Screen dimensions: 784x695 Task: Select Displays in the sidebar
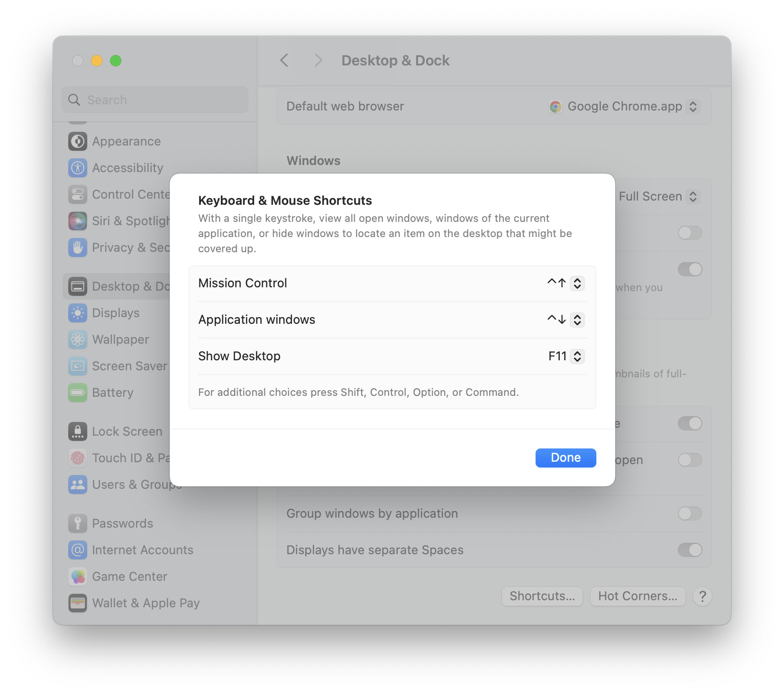click(x=116, y=313)
